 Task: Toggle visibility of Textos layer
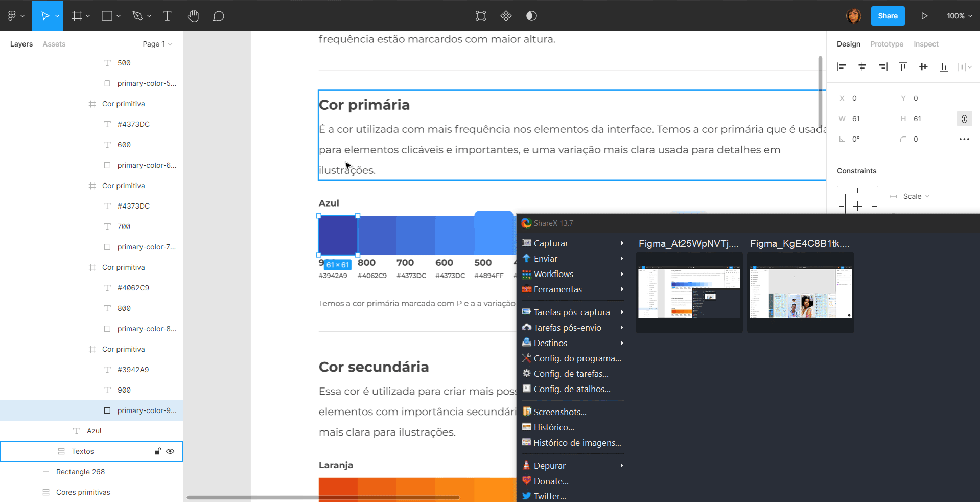point(170,451)
